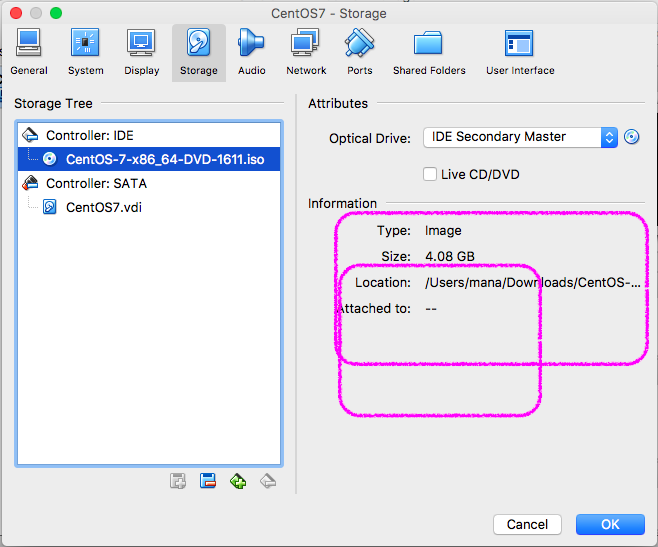Click the location path /Users/mana/Downloads/CentOS-...
The image size is (658, 547).
533,283
